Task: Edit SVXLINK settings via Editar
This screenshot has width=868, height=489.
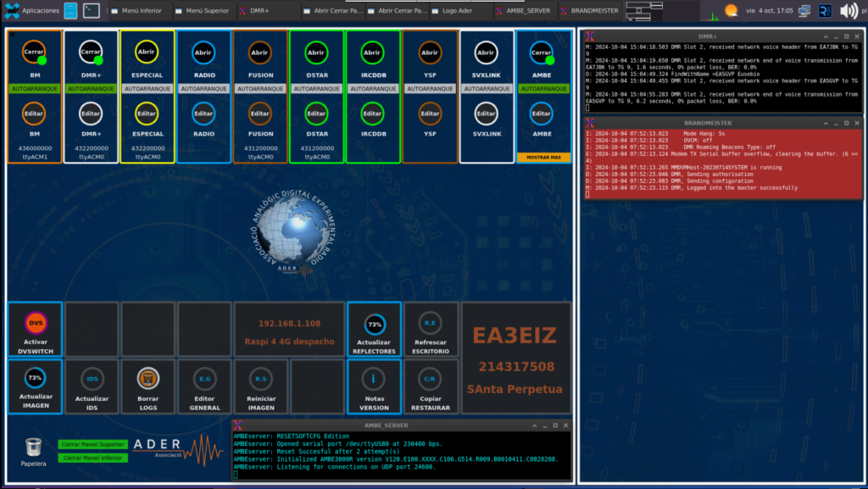Action: (x=486, y=114)
